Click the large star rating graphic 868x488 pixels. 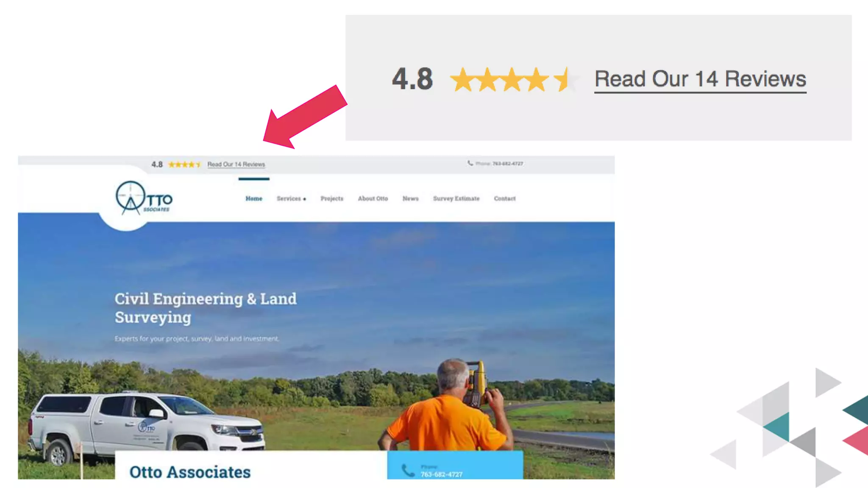pyautogui.click(x=515, y=80)
